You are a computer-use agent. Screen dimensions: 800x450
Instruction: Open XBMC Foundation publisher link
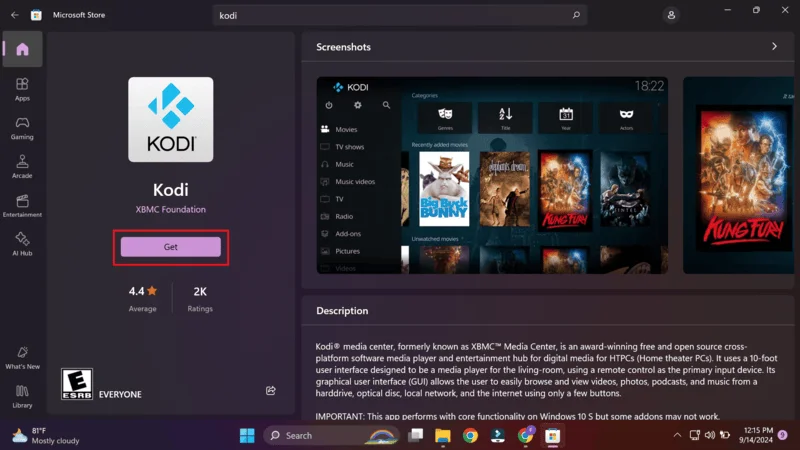tap(170, 209)
